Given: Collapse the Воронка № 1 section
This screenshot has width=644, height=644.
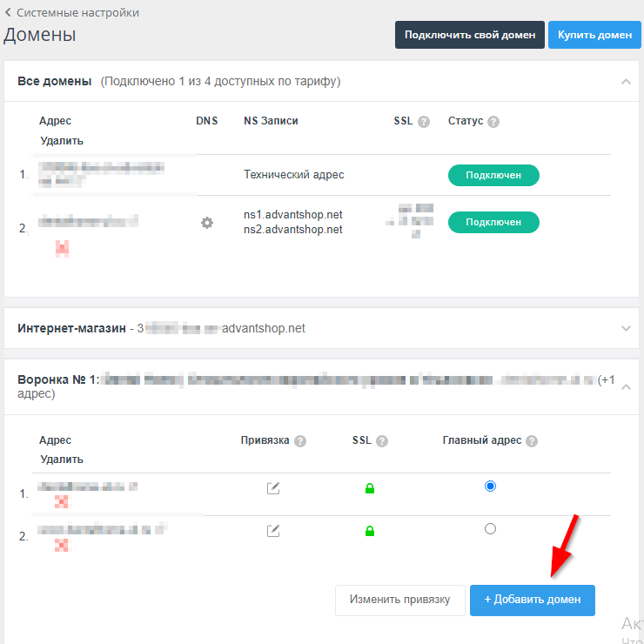Looking at the screenshot, I should click(x=625, y=387).
